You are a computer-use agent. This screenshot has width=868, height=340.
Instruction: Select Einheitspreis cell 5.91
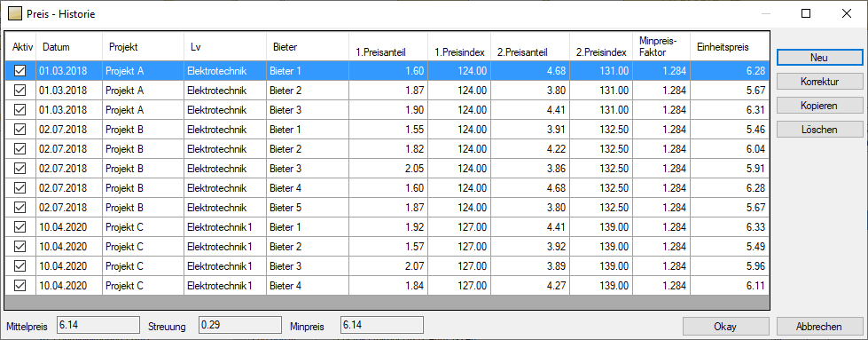(x=729, y=168)
